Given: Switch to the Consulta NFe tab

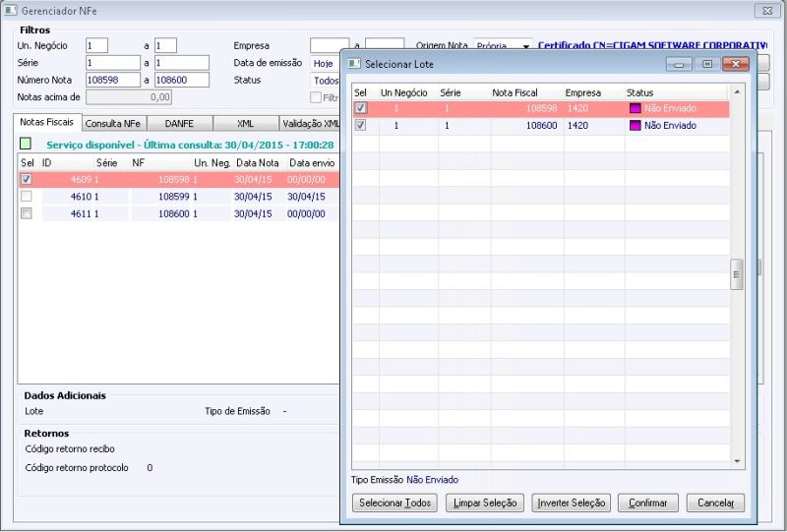Looking at the screenshot, I should (x=113, y=124).
